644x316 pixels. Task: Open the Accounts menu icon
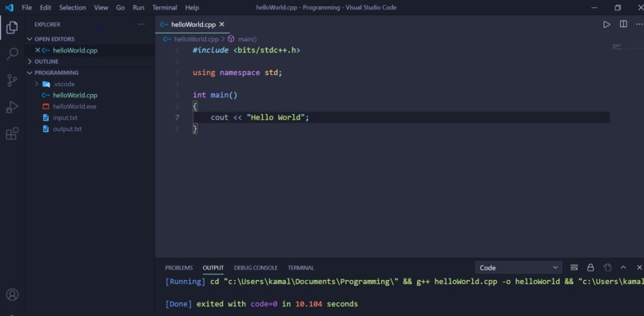point(12,294)
